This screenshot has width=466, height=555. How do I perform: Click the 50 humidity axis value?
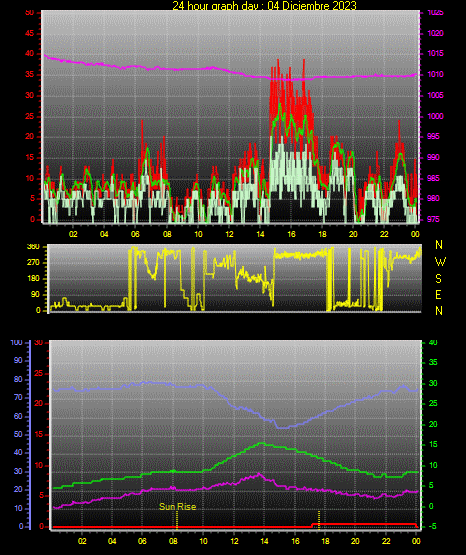[18, 434]
